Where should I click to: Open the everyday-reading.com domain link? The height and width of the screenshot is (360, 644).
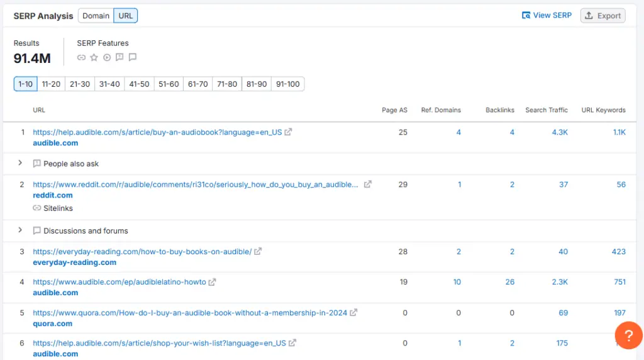74,262
